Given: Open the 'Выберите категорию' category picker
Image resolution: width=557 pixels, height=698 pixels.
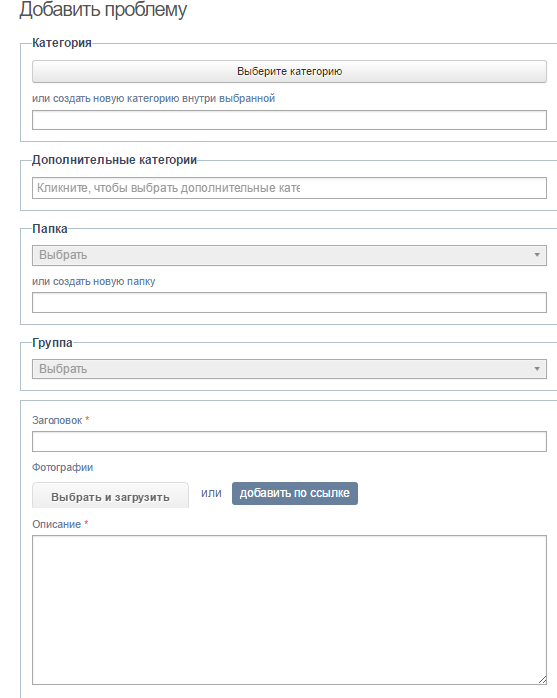Looking at the screenshot, I should pos(289,72).
